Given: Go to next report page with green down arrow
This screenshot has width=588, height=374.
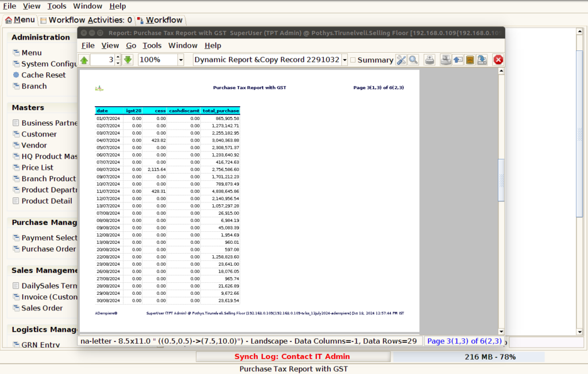Looking at the screenshot, I should tap(128, 60).
